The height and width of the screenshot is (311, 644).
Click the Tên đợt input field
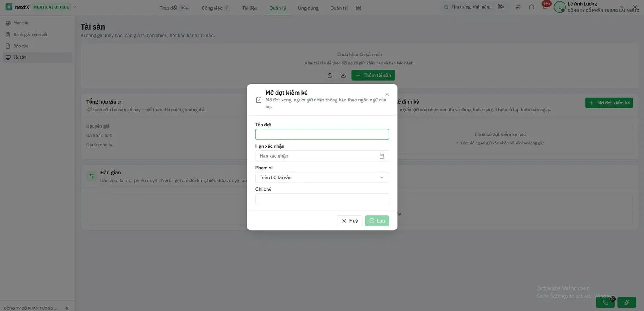click(x=322, y=134)
